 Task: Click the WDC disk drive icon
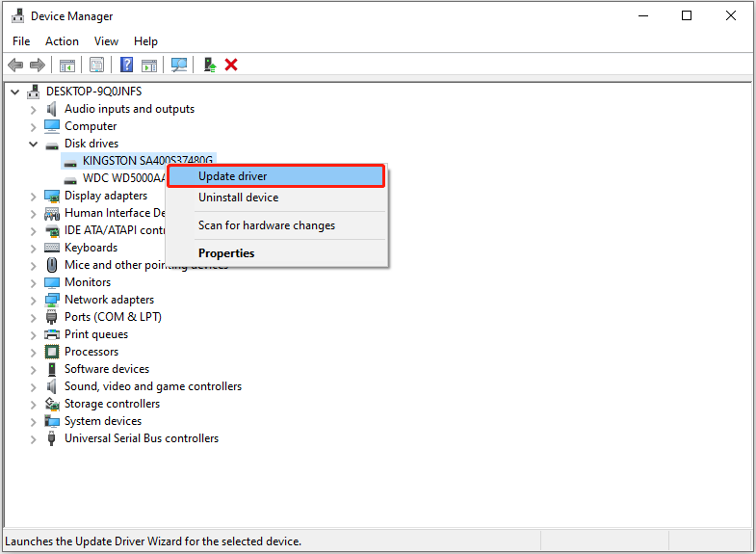(x=70, y=180)
